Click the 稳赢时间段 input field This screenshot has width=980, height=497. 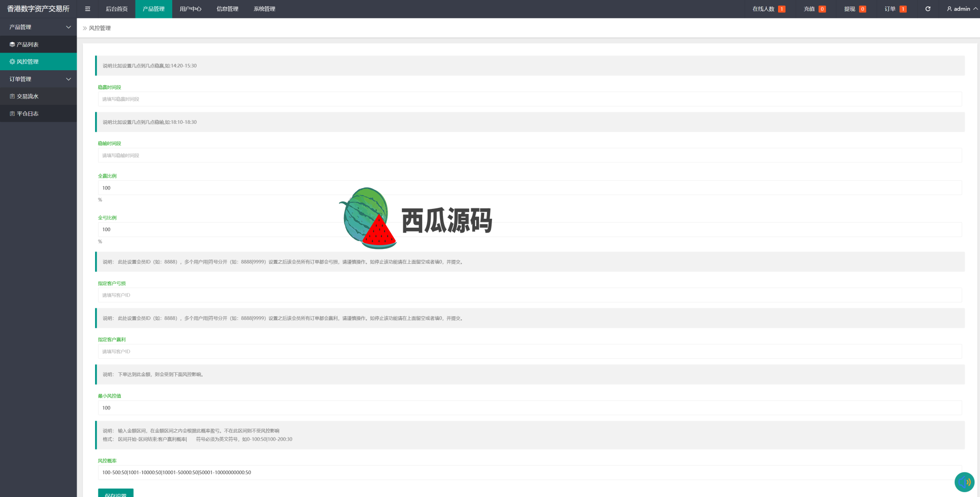click(x=530, y=99)
